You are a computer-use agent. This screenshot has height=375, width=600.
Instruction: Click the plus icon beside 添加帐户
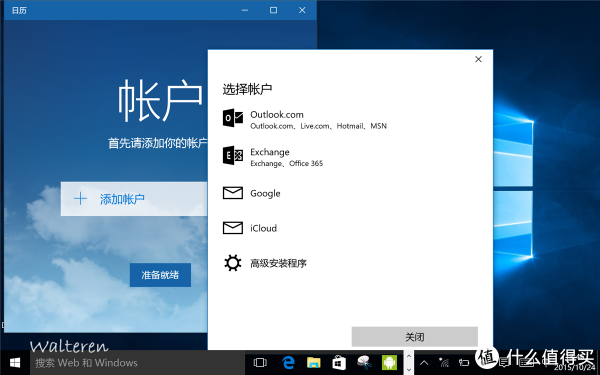coord(80,199)
